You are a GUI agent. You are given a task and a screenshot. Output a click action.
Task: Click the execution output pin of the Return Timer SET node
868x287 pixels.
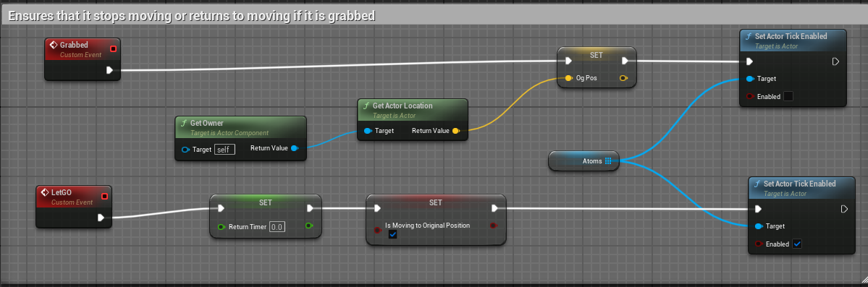(311, 208)
